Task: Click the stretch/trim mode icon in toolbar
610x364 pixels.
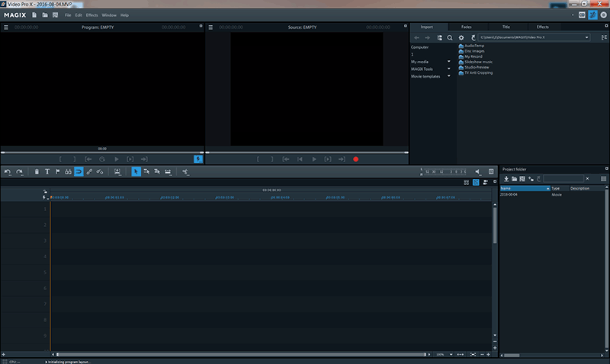Action: pos(168,171)
